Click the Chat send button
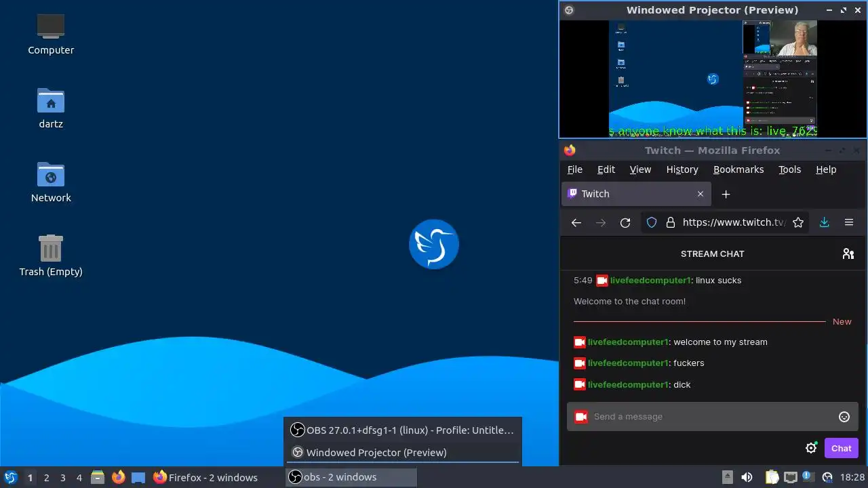The width and height of the screenshot is (868, 488). coord(841,448)
